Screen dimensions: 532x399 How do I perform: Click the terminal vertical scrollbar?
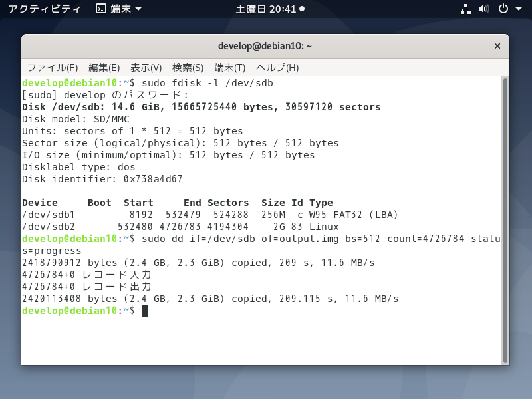click(505, 221)
